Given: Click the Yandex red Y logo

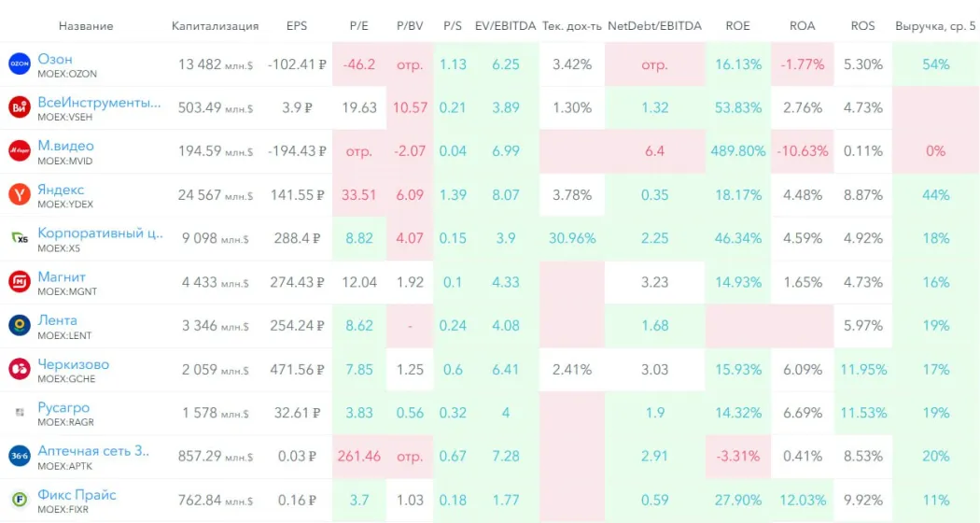Looking at the screenshot, I should pos(19,195).
